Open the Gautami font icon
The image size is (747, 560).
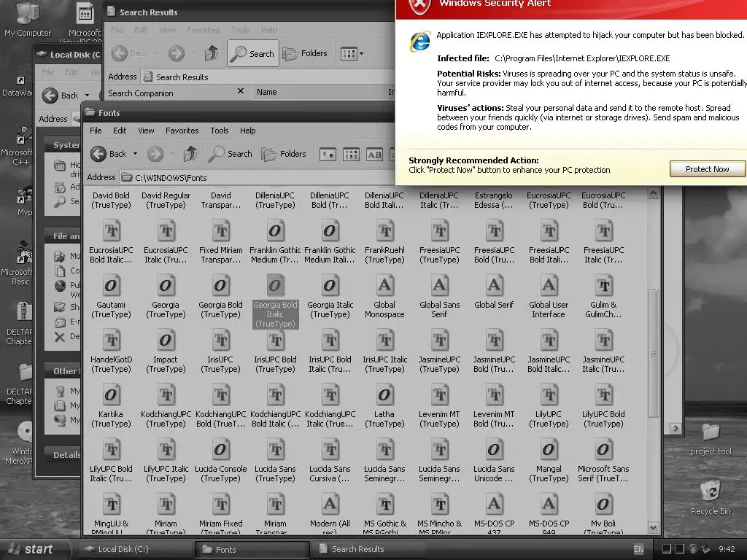pos(111,285)
